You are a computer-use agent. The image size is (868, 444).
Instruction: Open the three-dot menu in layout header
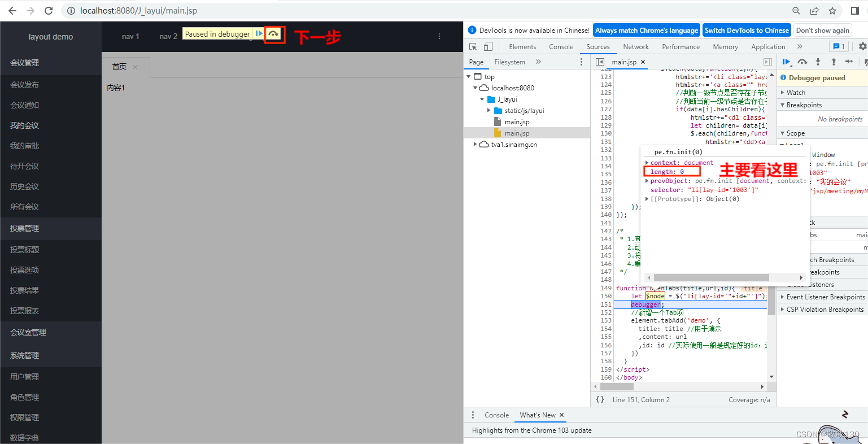(x=439, y=36)
